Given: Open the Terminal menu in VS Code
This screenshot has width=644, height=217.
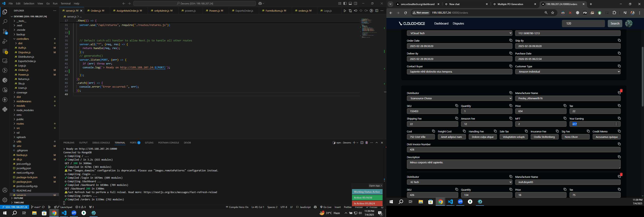Looking at the screenshot, I should 65,3.
